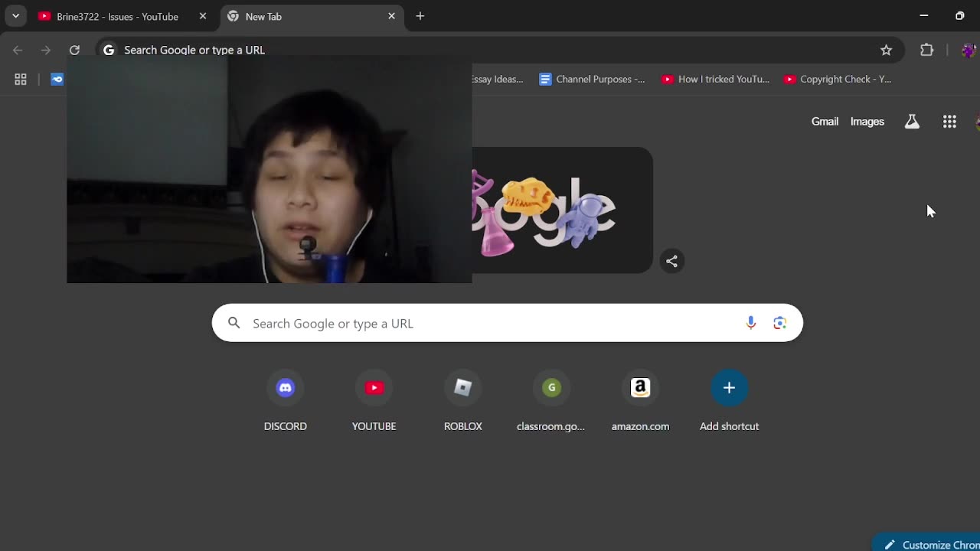Go back using the back arrow
Screen dimensions: 980x551
(18, 50)
